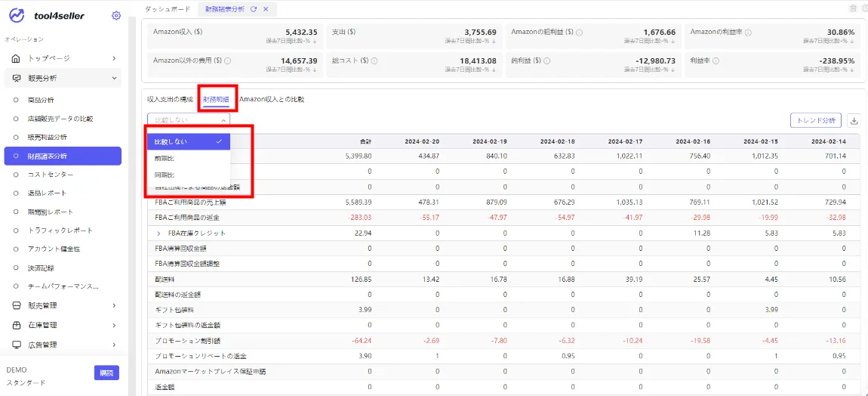This screenshot has height=396, width=868.
Task: Click the chart-board icon beside 販売分析
Action: (17, 78)
